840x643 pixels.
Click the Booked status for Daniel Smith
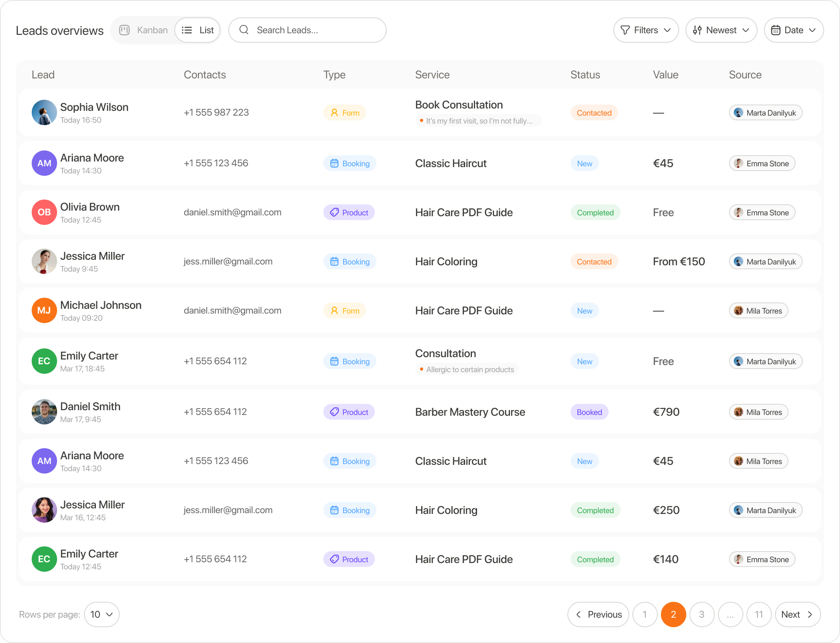(x=590, y=412)
